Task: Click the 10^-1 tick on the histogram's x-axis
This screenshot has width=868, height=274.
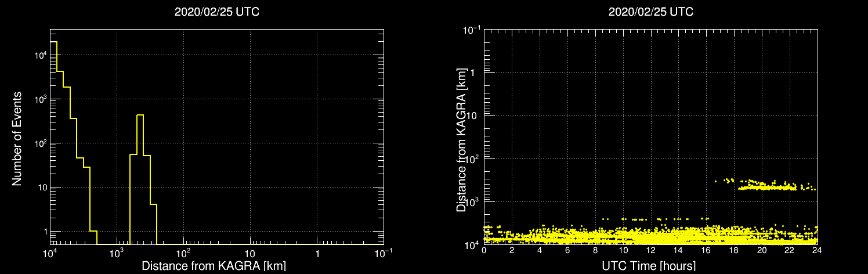Action: (384, 254)
